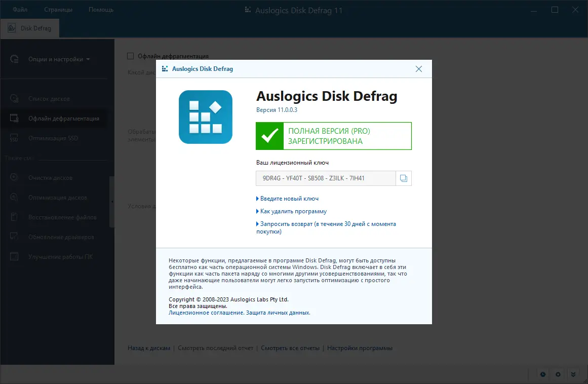Click the Disk Defrag tab icon
The image size is (588, 384).
tap(12, 28)
